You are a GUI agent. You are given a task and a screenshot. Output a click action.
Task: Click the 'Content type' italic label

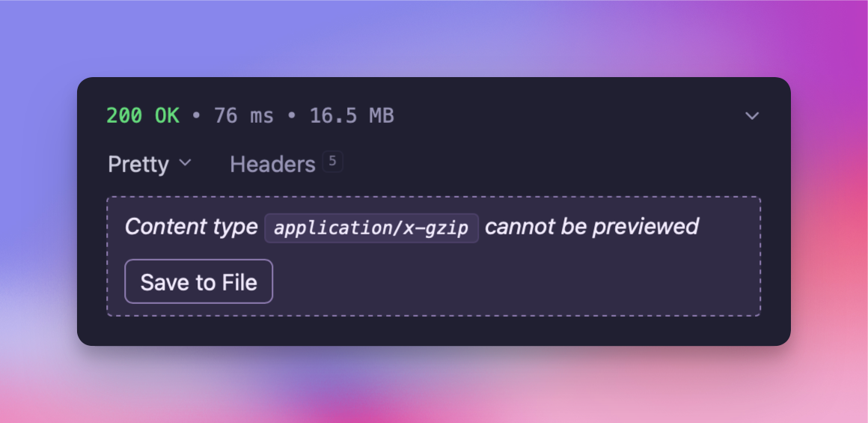coord(191,227)
